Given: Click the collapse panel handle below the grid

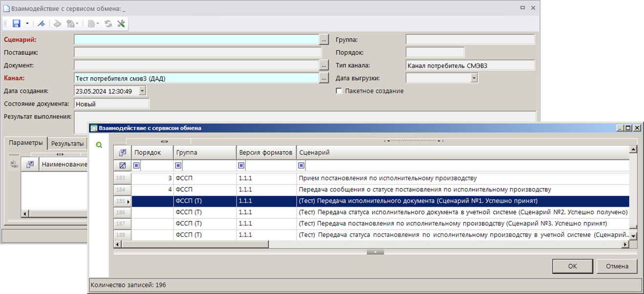Looking at the screenshot, I should pyautogui.click(x=375, y=252).
